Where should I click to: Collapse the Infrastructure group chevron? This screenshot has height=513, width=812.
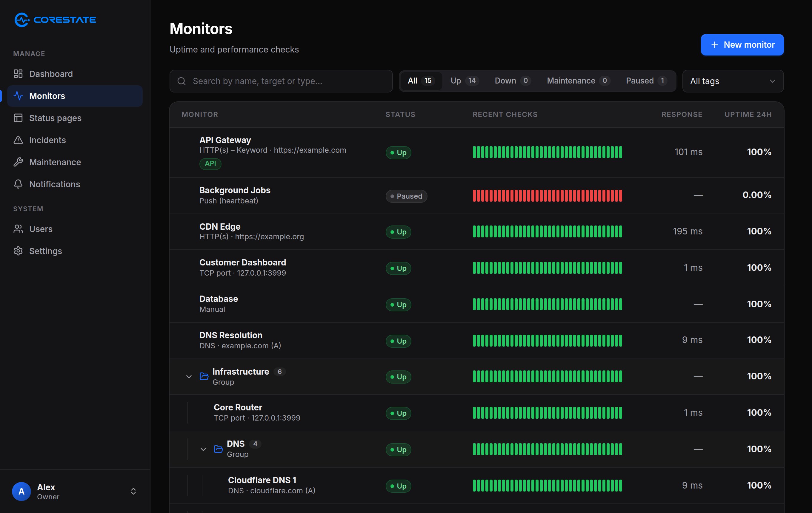189,377
